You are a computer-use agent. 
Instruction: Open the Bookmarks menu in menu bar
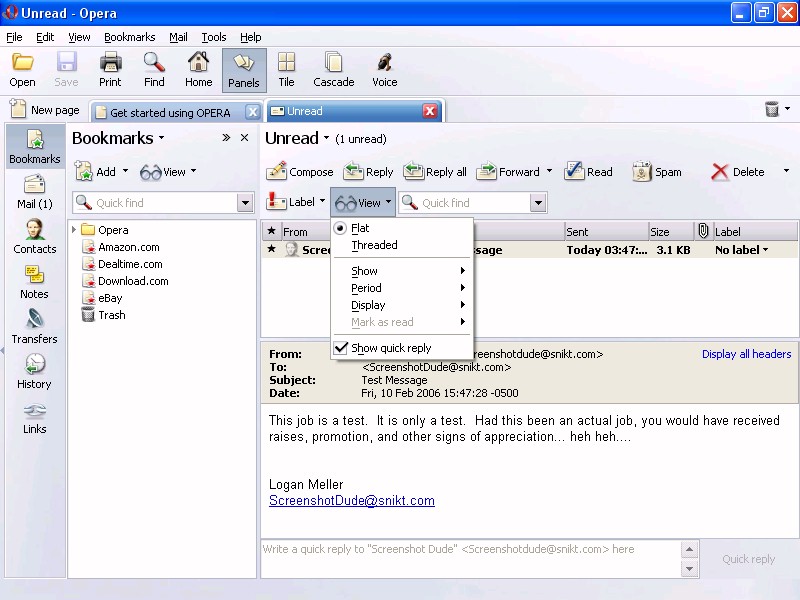129,37
